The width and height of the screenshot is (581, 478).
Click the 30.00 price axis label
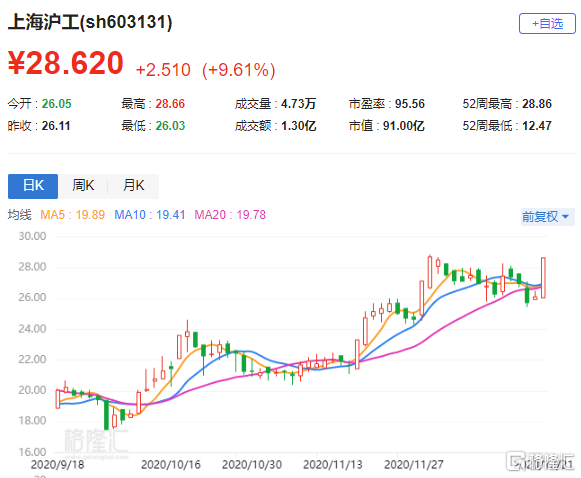point(32,236)
